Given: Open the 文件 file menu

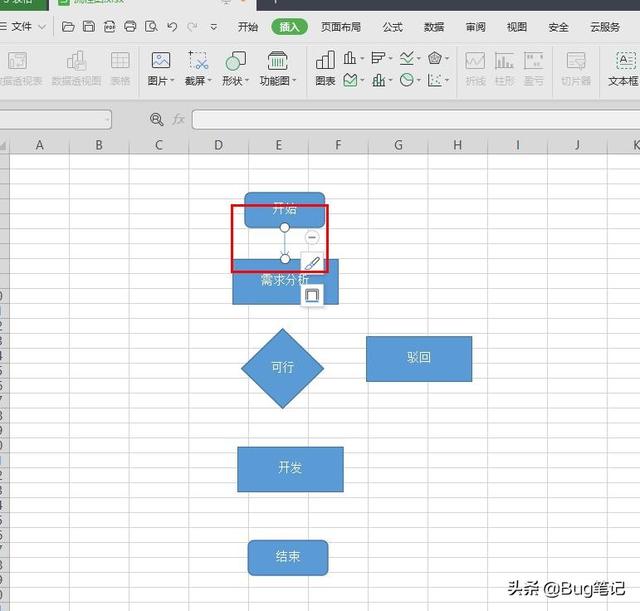Looking at the screenshot, I should [22, 27].
